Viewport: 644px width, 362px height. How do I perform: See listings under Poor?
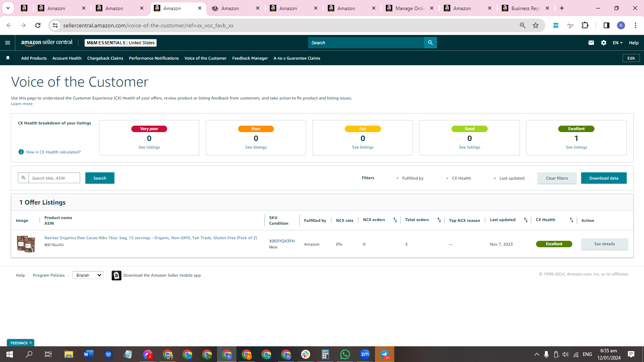click(256, 147)
